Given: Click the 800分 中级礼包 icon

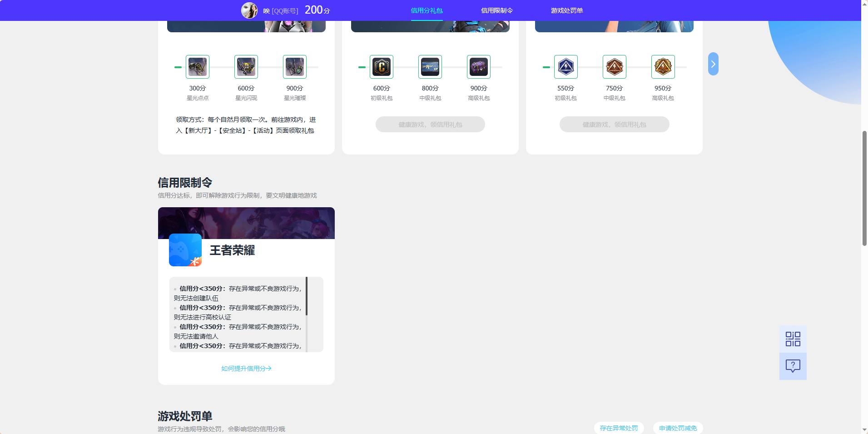Looking at the screenshot, I should (x=430, y=67).
